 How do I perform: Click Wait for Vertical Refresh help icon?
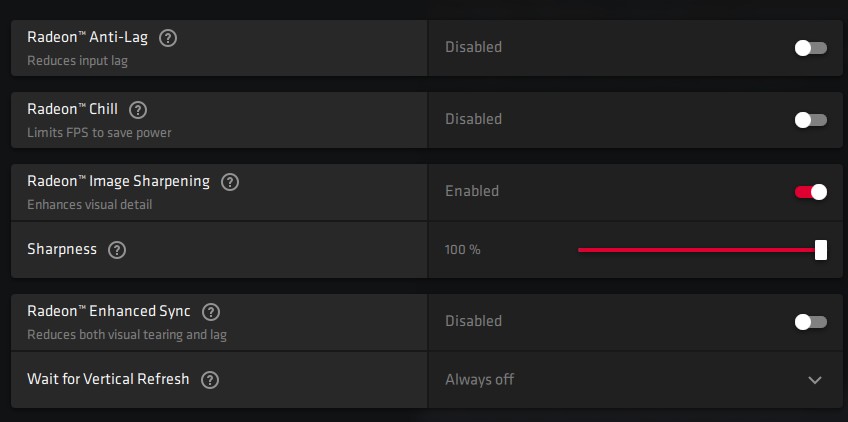point(210,380)
